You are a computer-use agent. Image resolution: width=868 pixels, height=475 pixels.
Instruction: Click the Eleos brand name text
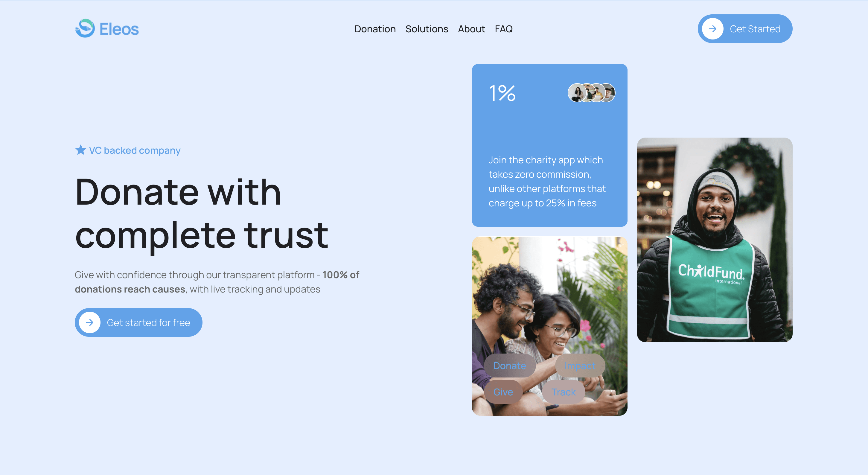pyautogui.click(x=119, y=29)
